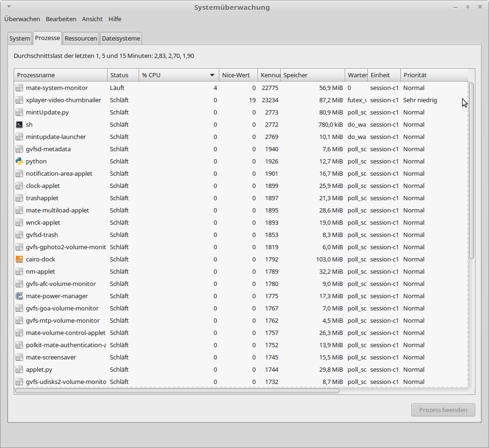Sort by Prozessname column header
The width and height of the screenshot is (489, 448).
(60, 75)
